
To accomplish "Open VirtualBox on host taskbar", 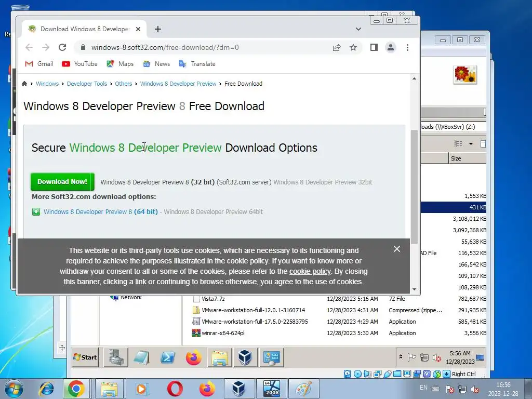I will (x=239, y=389).
